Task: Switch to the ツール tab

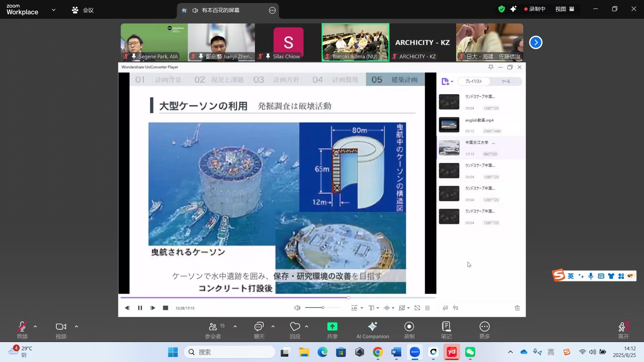Action: tap(506, 81)
